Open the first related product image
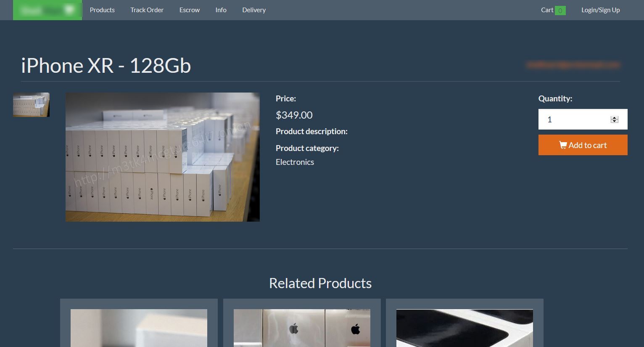This screenshot has height=347, width=644. click(x=139, y=328)
